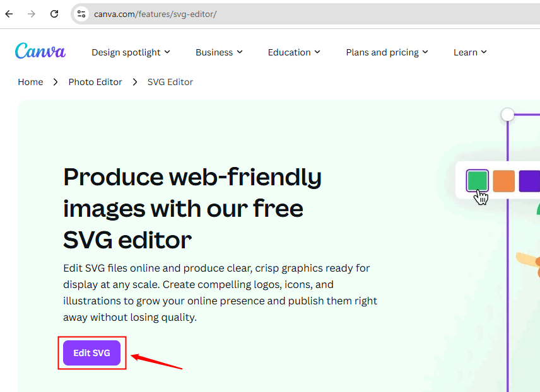Click the browser back arrow
The image size is (540, 392).
(x=9, y=13)
